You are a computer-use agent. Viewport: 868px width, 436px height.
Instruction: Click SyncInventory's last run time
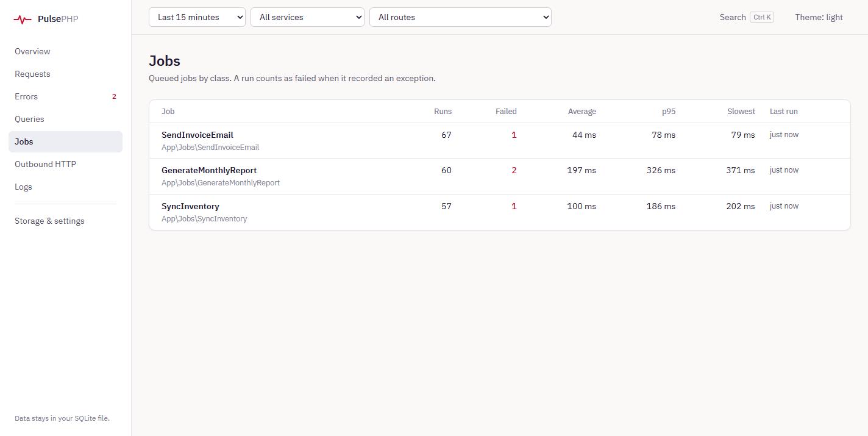[x=784, y=206]
